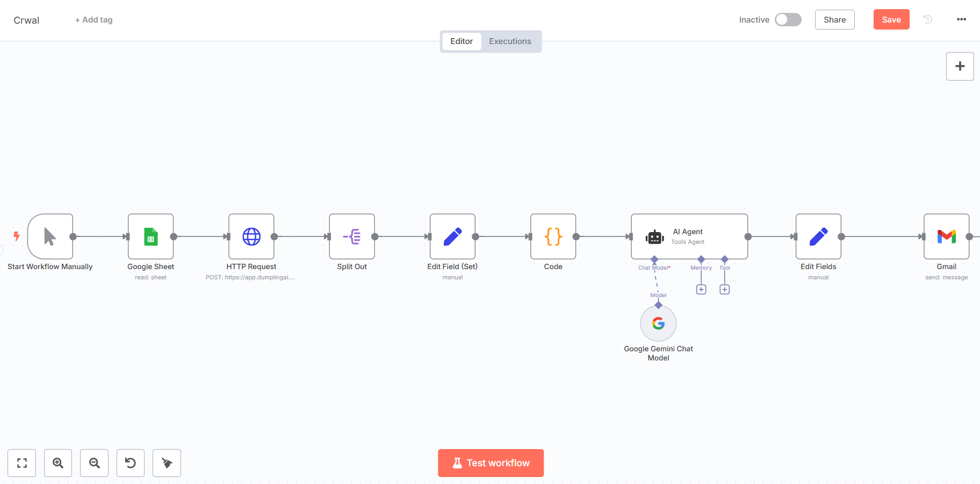
Task: Click the 'POST: https://app.dumplingai....' subtitle
Action: click(x=250, y=278)
